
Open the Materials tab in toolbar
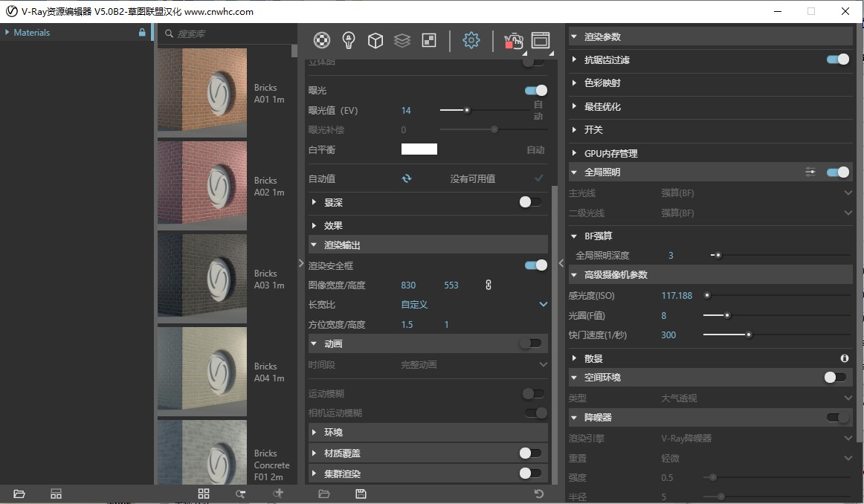click(321, 40)
